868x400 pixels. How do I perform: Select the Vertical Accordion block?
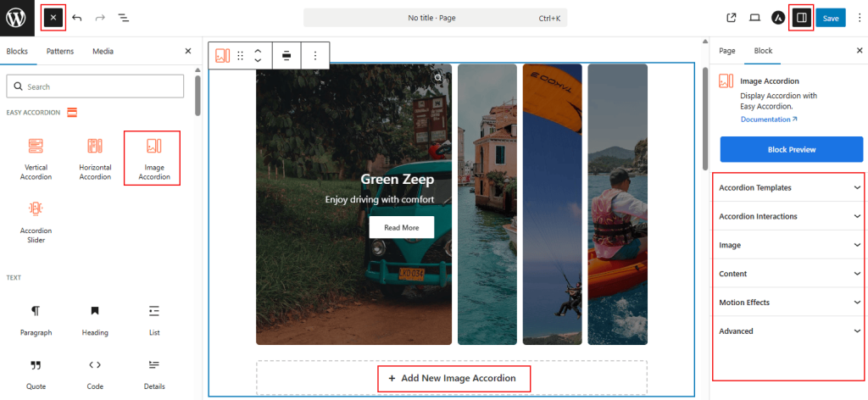point(36,157)
